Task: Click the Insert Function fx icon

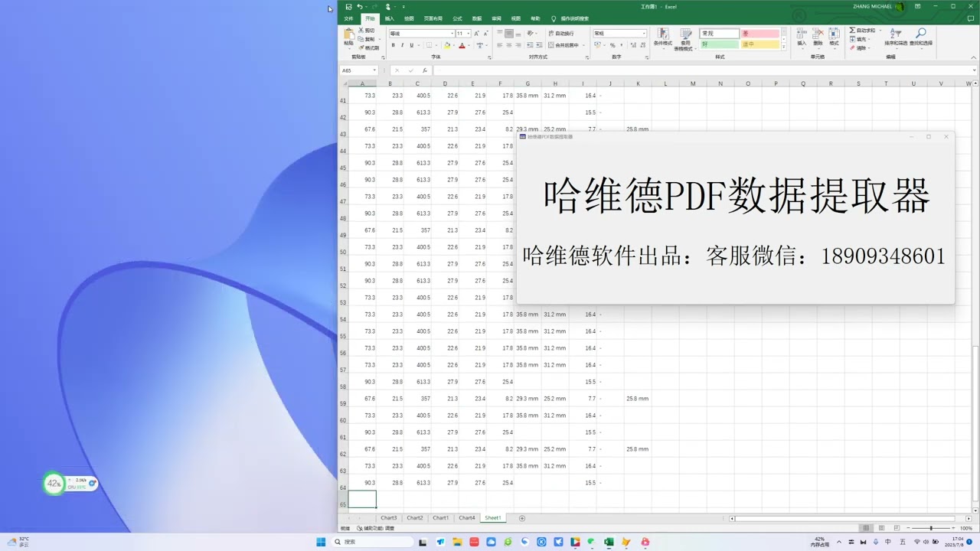Action: [x=425, y=70]
